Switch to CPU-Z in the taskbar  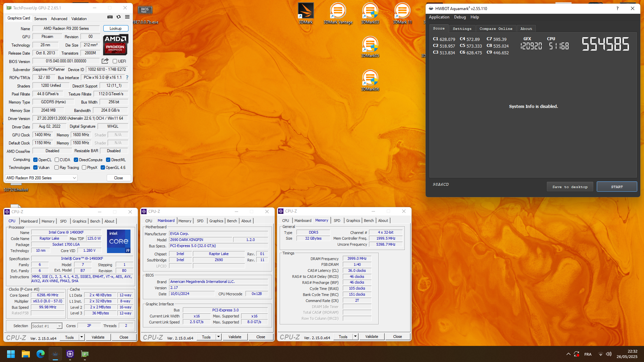[x=70, y=354]
